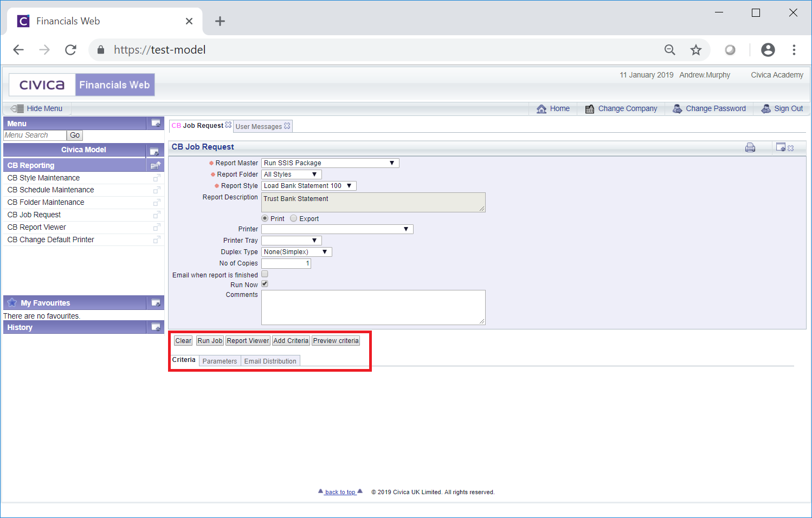Open a new browser tab
This screenshot has width=812, height=518.
(x=220, y=21)
